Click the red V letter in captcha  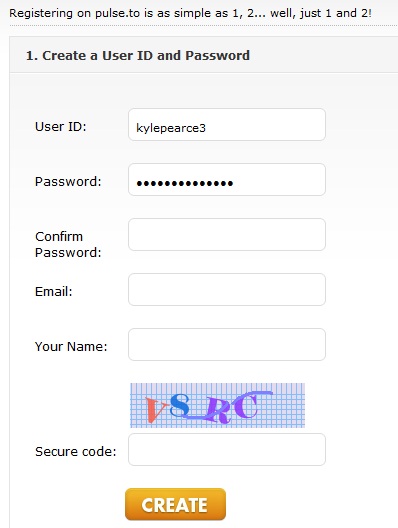point(156,410)
